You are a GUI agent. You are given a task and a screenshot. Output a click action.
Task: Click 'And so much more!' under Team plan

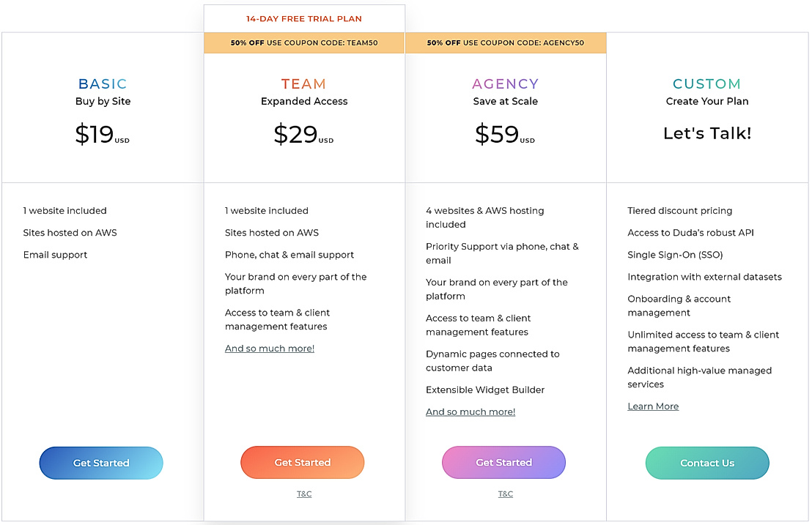(270, 349)
